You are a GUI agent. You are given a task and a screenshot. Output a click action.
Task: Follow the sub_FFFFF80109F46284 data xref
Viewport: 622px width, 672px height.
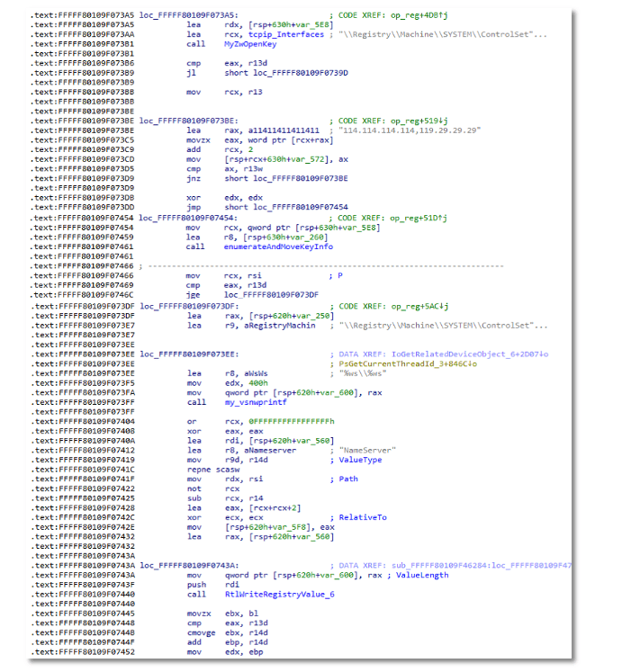(441, 566)
